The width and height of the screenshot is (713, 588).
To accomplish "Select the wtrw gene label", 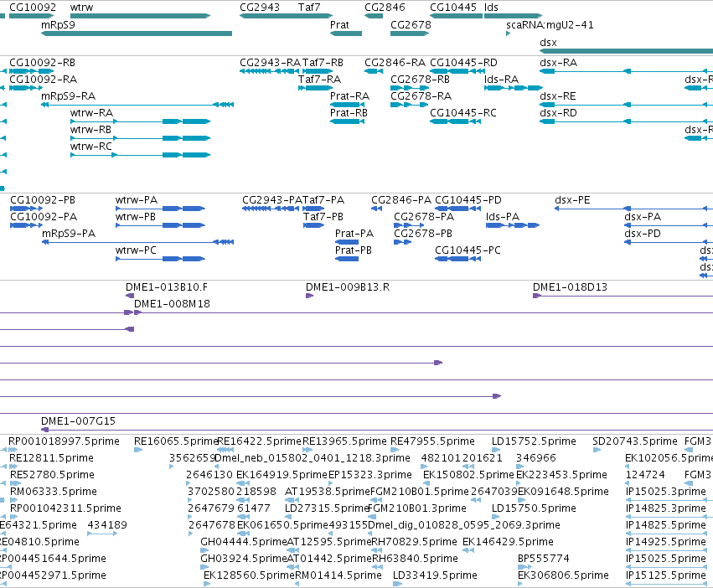I will click(x=82, y=8).
